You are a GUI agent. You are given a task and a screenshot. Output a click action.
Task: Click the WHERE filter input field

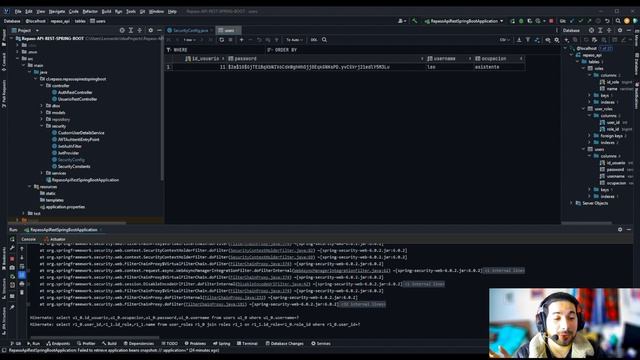(216, 50)
